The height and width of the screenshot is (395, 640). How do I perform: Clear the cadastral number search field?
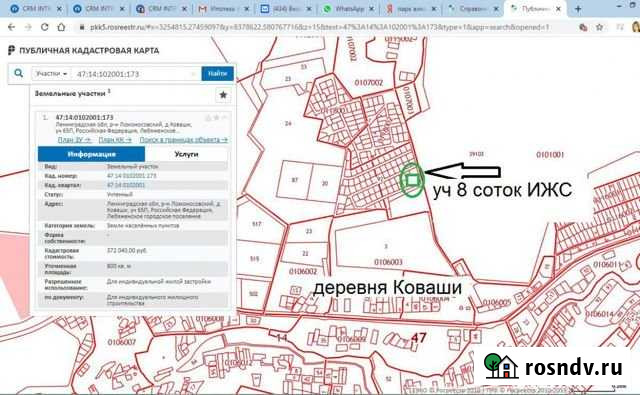pos(194,74)
